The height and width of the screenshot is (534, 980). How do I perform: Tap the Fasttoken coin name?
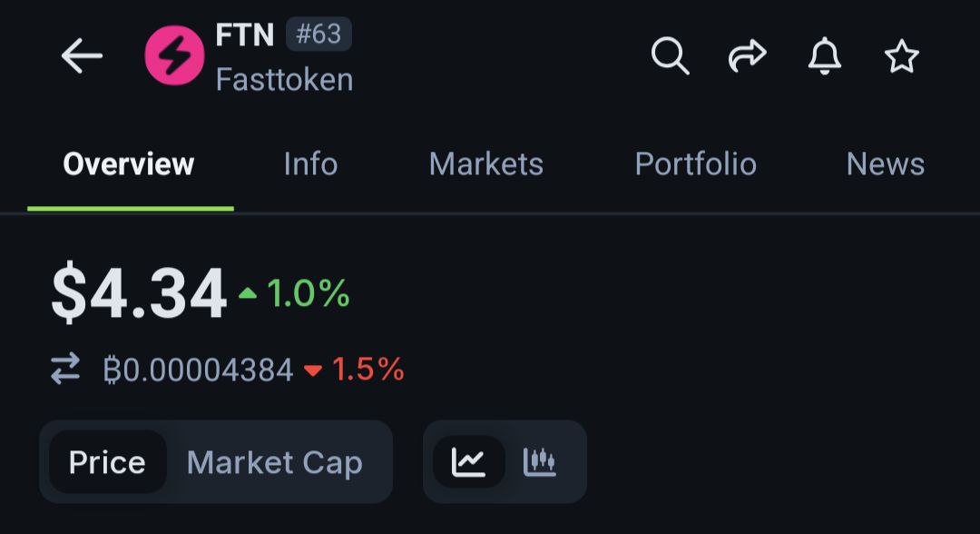coord(284,80)
